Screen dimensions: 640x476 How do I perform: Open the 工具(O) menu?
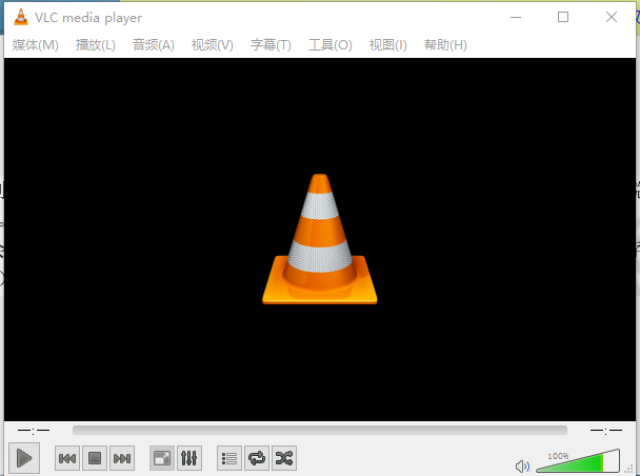click(330, 44)
